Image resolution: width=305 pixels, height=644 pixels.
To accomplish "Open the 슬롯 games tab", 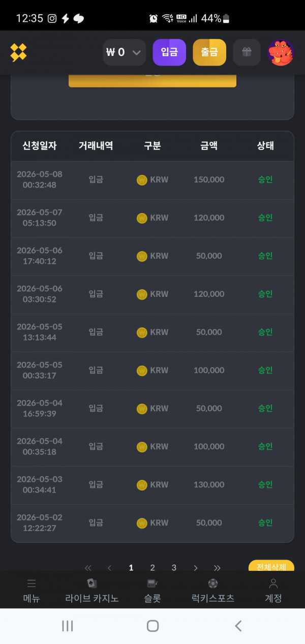I will pyautogui.click(x=152, y=591).
